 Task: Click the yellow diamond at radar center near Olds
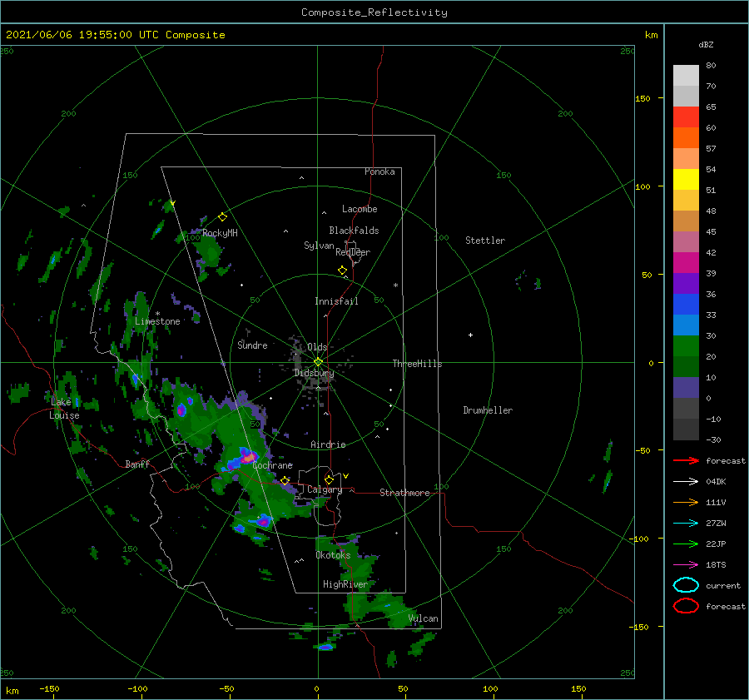click(318, 362)
